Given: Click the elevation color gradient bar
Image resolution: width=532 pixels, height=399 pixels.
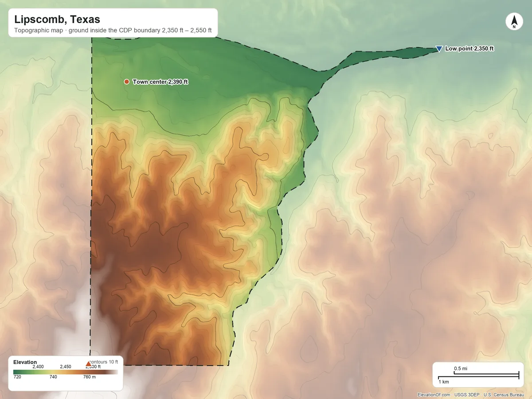Looking at the screenshot, I should click(x=66, y=372).
